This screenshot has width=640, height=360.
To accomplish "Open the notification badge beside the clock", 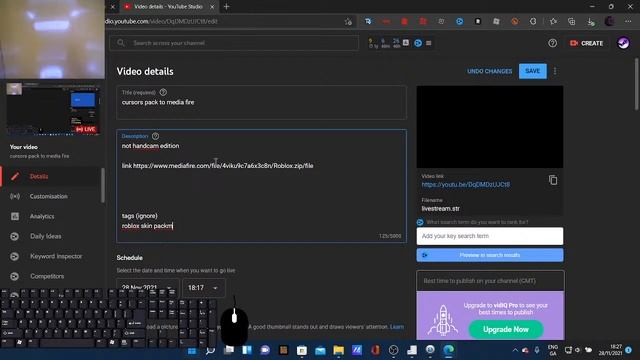I will [x=629, y=350].
